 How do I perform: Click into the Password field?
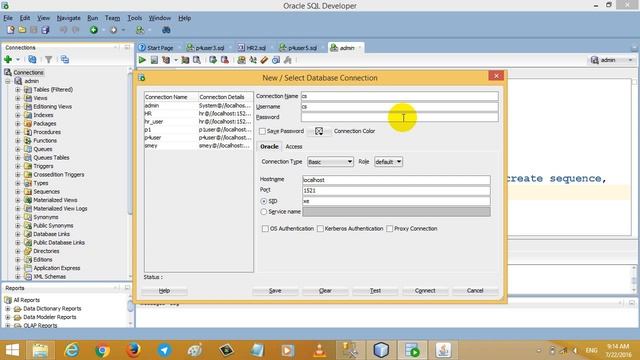click(x=400, y=117)
